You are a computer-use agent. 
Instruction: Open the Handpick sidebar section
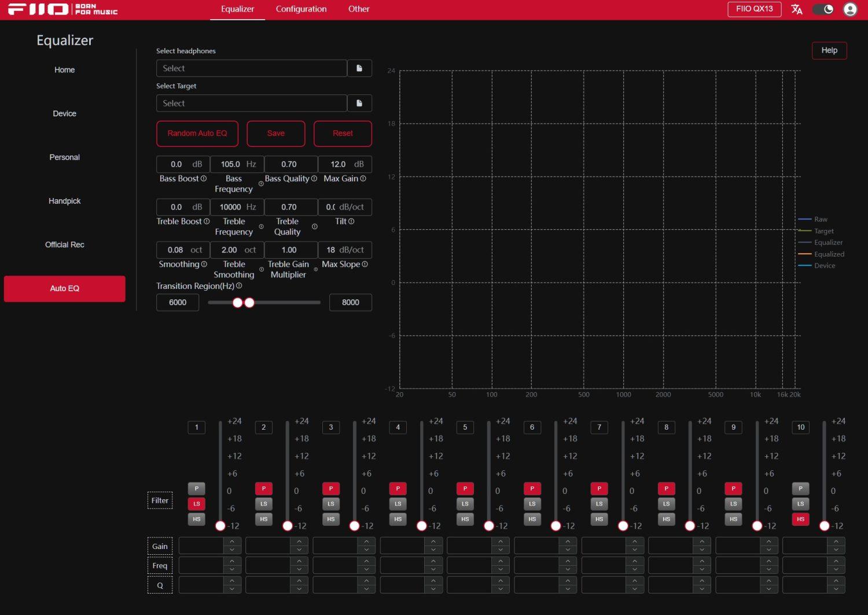pos(65,201)
